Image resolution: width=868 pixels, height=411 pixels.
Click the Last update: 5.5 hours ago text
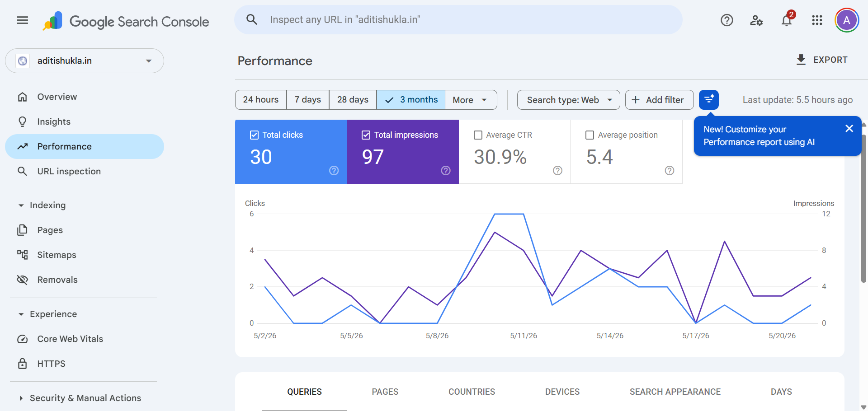tap(797, 100)
